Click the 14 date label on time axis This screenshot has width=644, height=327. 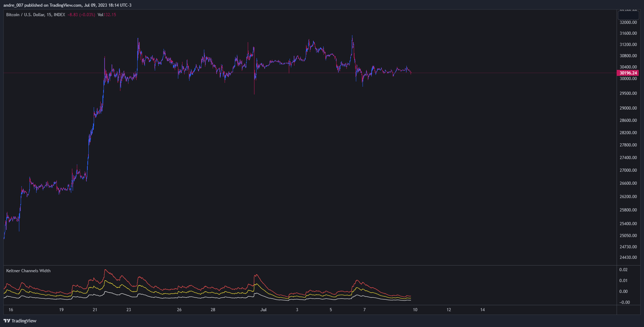483,310
